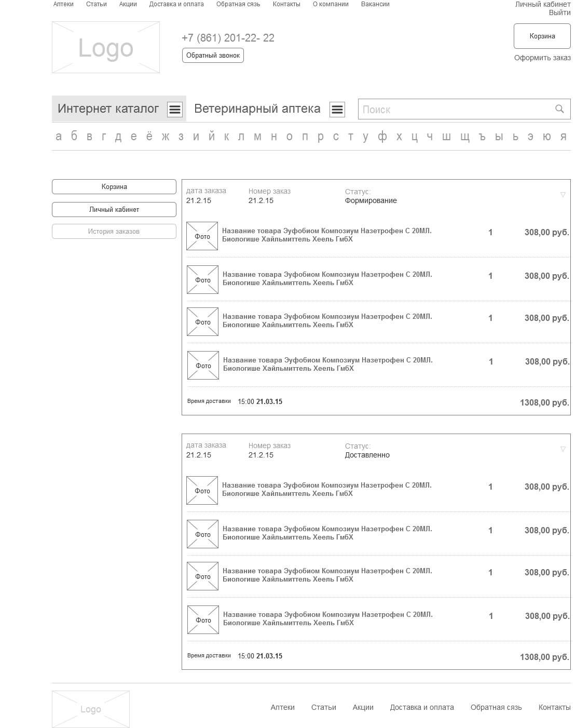
Task: Click the footer Logo image
Action: coord(91,709)
